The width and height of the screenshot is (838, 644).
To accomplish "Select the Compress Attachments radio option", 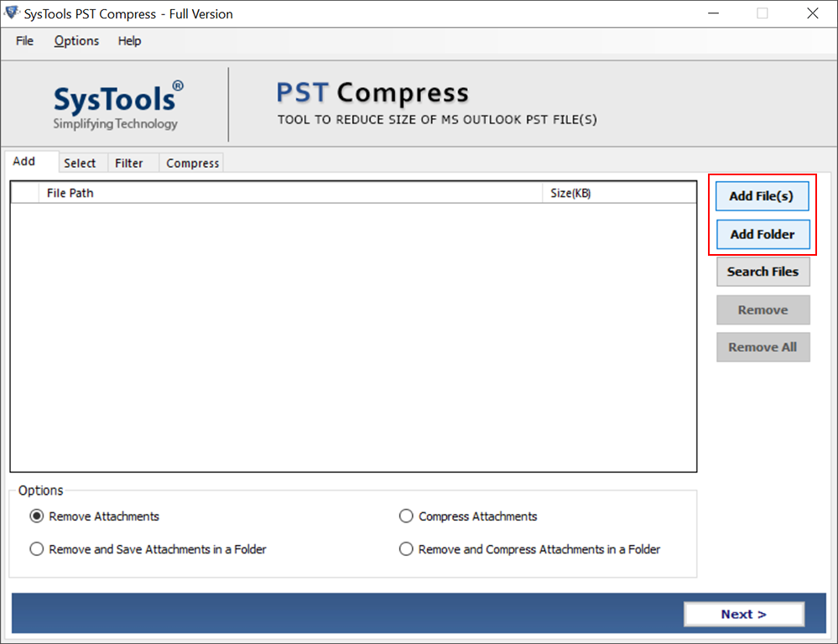I will click(x=468, y=517).
